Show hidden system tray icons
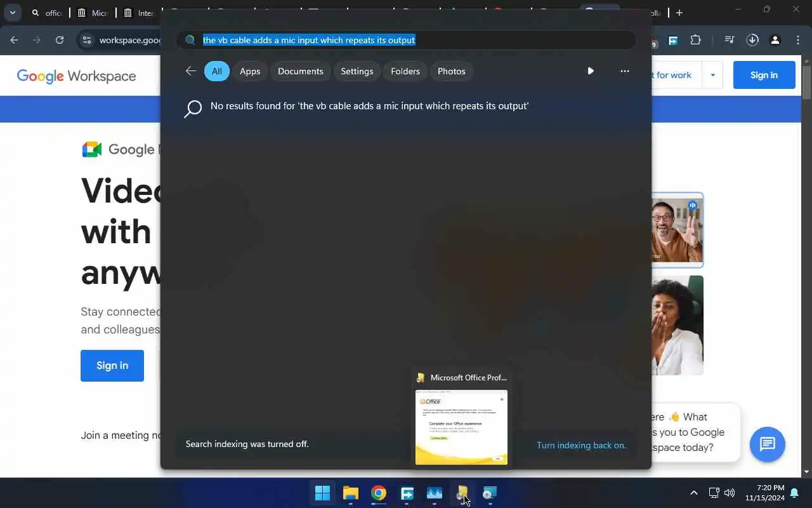812x508 pixels. (693, 493)
